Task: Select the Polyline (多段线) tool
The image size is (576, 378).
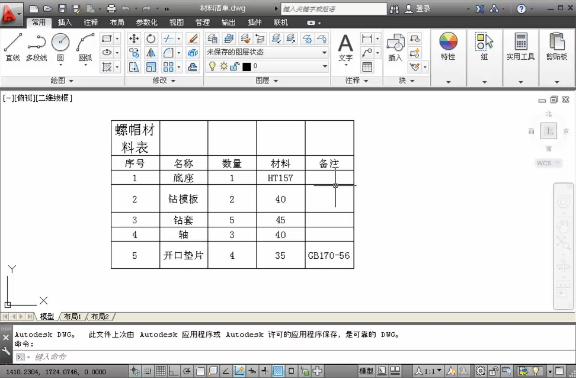Action: 36,47
